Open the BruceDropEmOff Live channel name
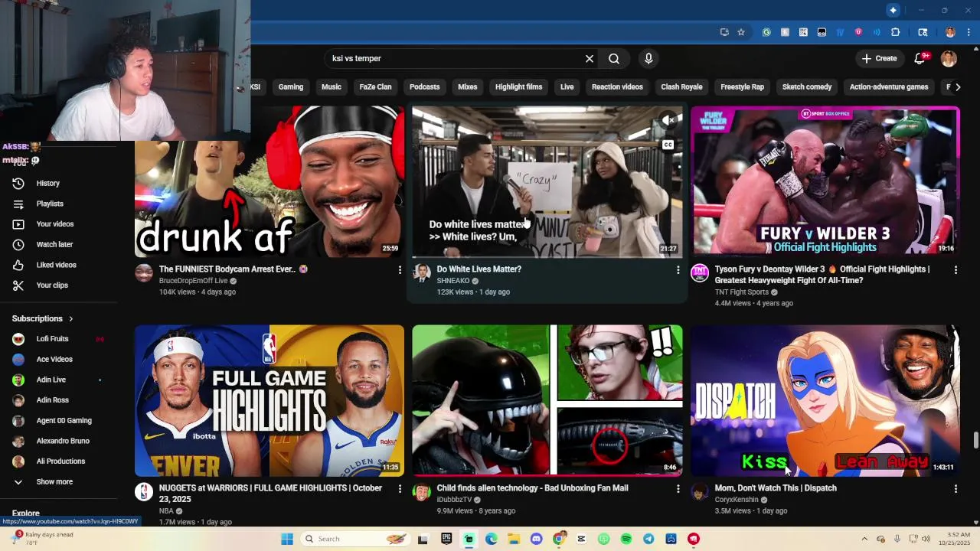 click(193, 281)
